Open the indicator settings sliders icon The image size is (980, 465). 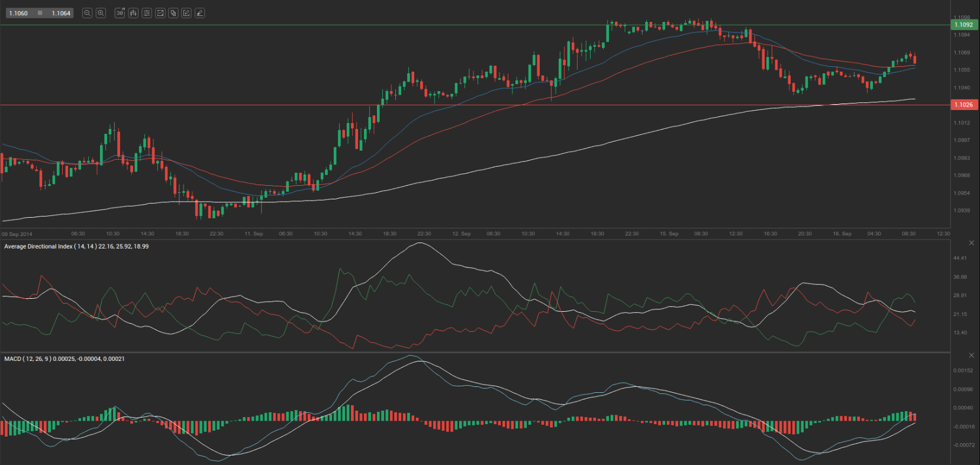[147, 13]
